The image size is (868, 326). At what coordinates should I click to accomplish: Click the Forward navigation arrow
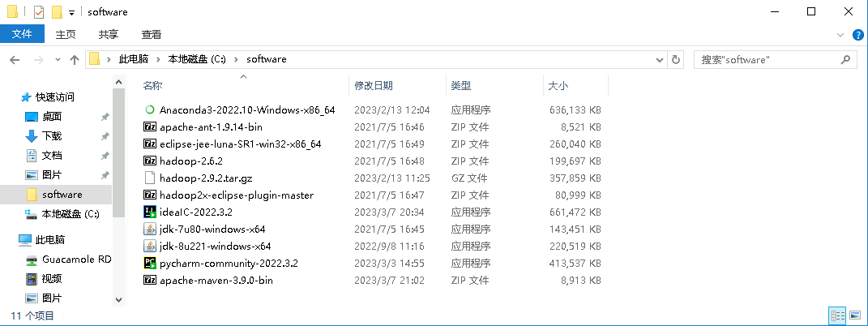click(39, 60)
